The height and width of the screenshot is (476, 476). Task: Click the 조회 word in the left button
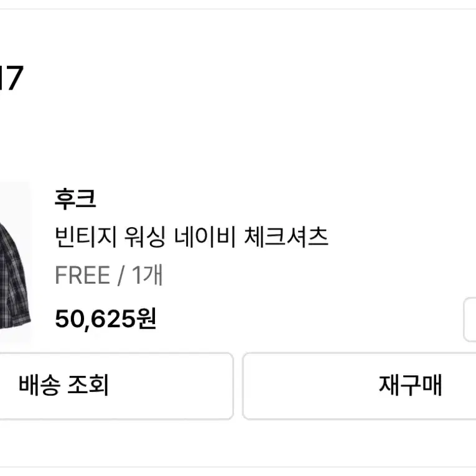click(x=88, y=385)
